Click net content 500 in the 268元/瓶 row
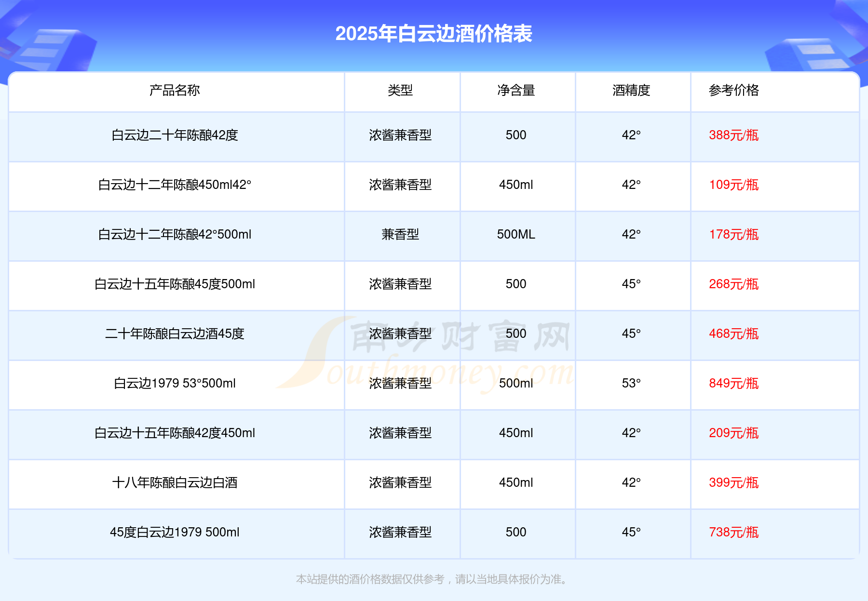The image size is (868, 601). click(516, 284)
